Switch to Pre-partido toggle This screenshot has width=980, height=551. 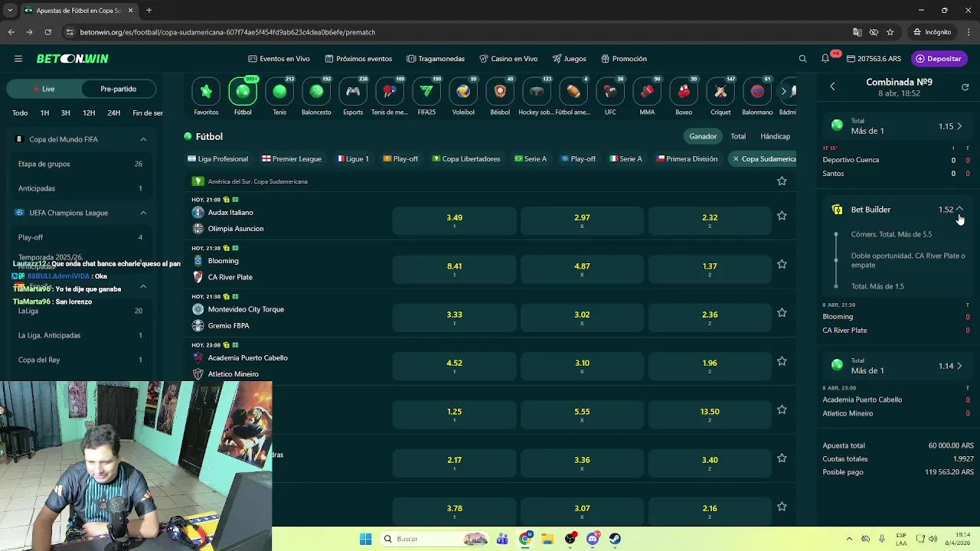click(118, 89)
